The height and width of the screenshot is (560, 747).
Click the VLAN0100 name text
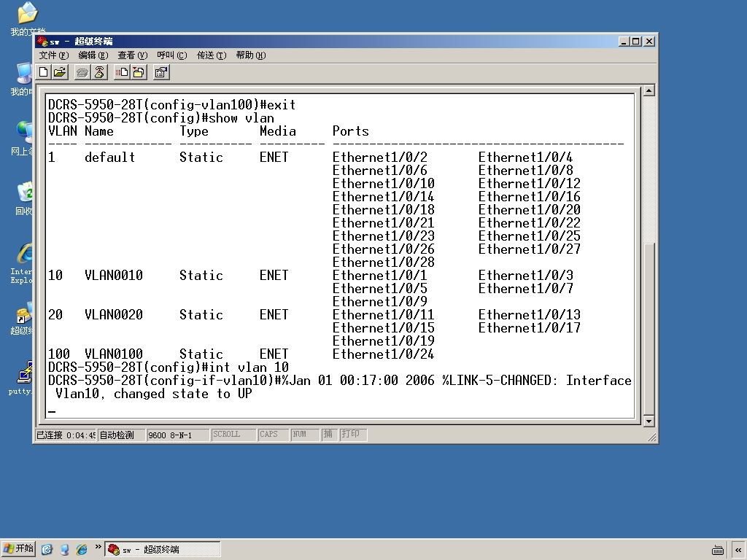coord(113,354)
